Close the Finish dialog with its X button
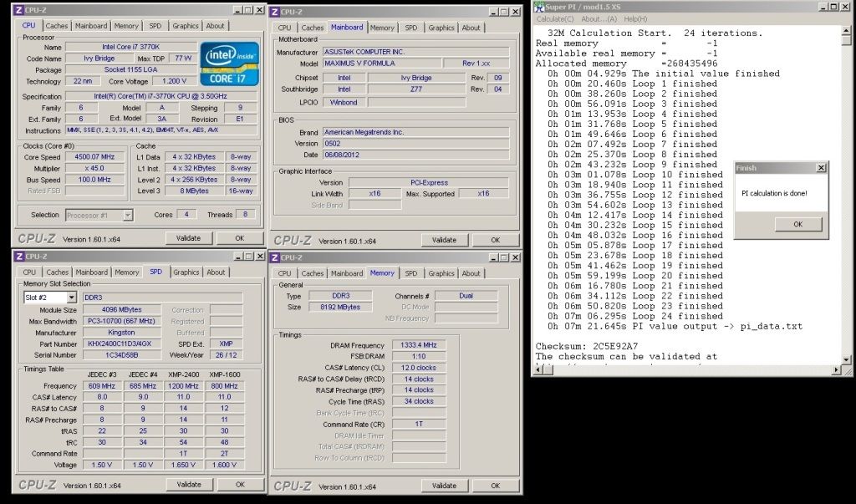Image resolution: width=856 pixels, height=504 pixels. 820,168
